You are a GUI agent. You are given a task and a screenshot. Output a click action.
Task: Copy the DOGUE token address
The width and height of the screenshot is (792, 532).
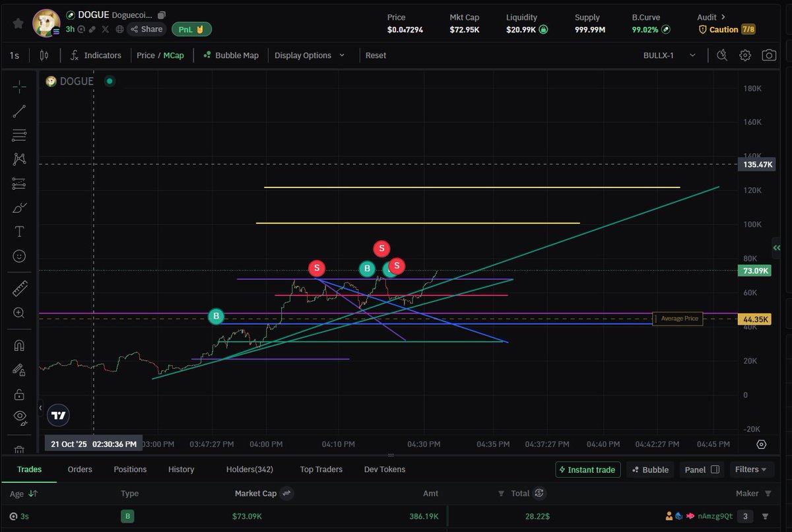tap(162, 15)
